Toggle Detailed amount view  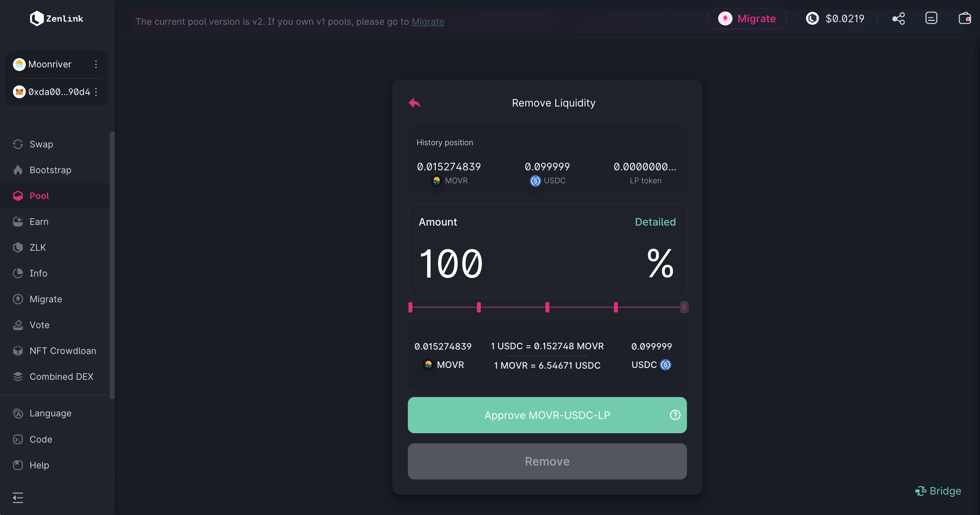[655, 222]
